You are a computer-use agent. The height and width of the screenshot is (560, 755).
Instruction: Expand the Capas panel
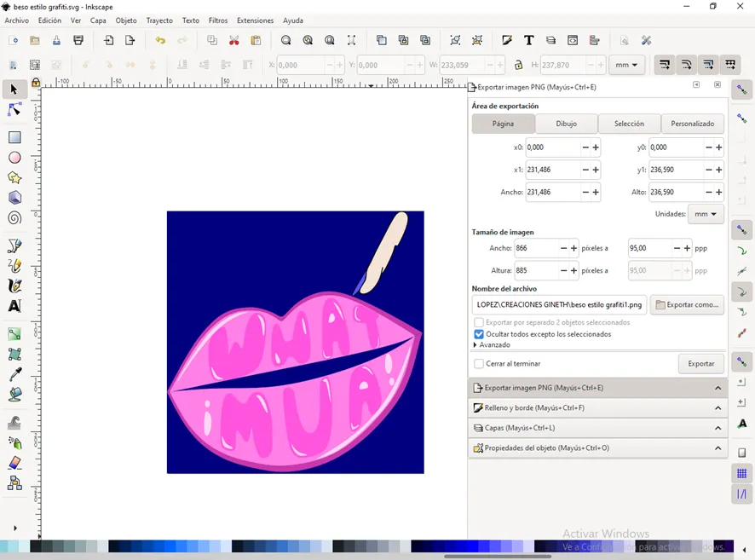(x=597, y=428)
